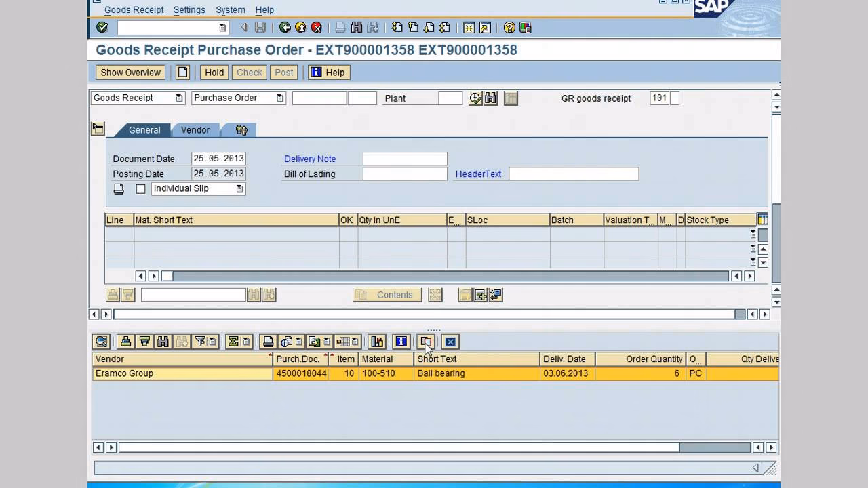Viewport: 868px width, 488px height.
Task: Check the Enter confirmation icon on the toolbar
Action: click(x=102, y=27)
